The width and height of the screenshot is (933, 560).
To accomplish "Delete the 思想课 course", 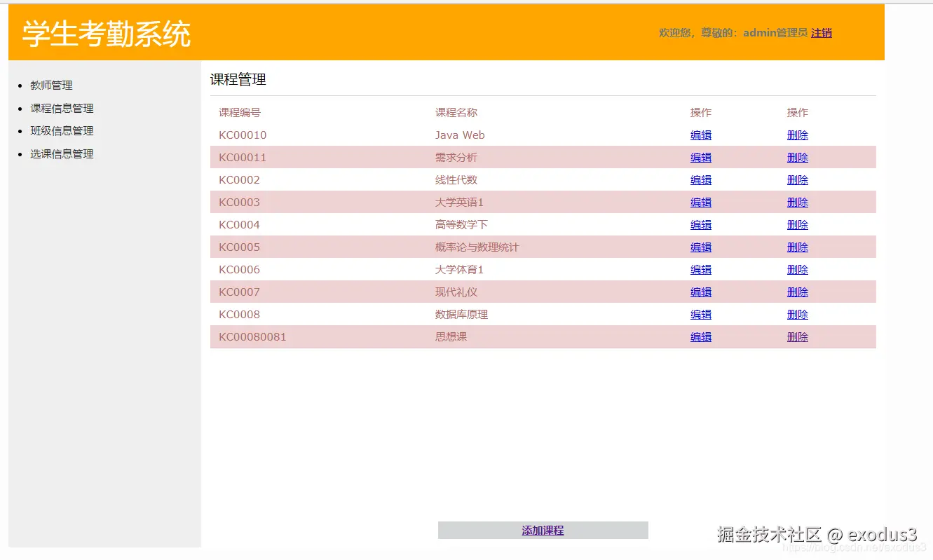I will click(x=798, y=337).
